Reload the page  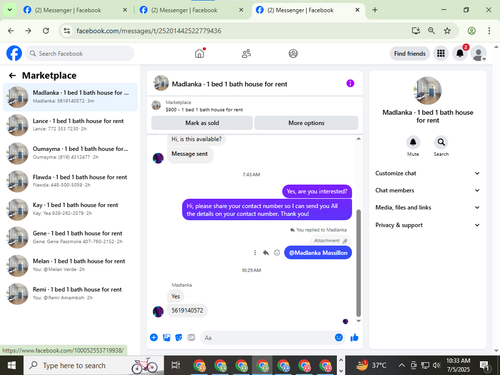(46, 31)
